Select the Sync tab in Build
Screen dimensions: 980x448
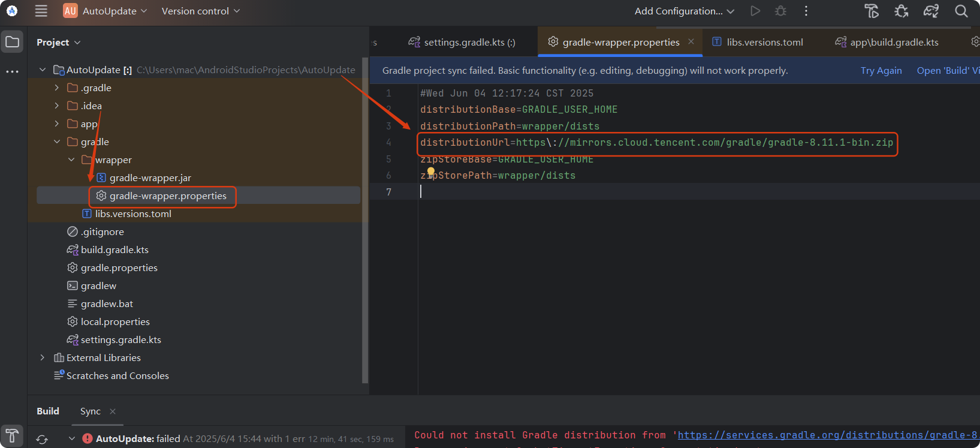(x=91, y=411)
